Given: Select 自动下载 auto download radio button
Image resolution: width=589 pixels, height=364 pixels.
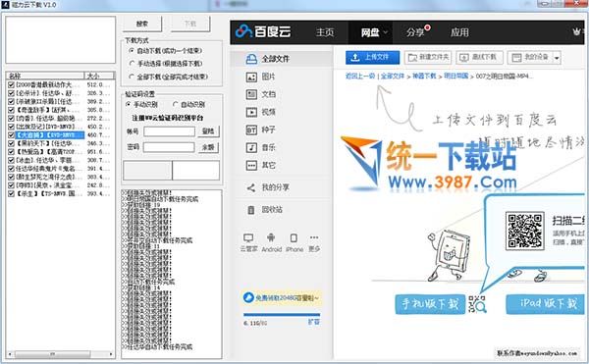Looking at the screenshot, I should click(x=132, y=50).
